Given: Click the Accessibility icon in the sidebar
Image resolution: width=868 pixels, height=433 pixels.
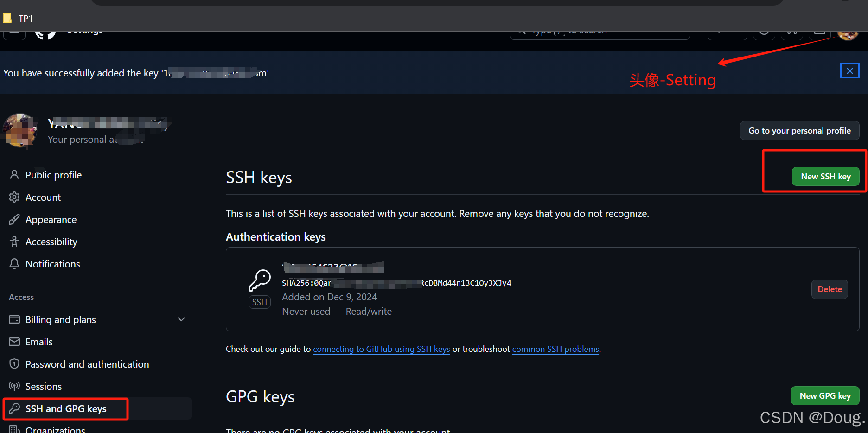Looking at the screenshot, I should 14,242.
